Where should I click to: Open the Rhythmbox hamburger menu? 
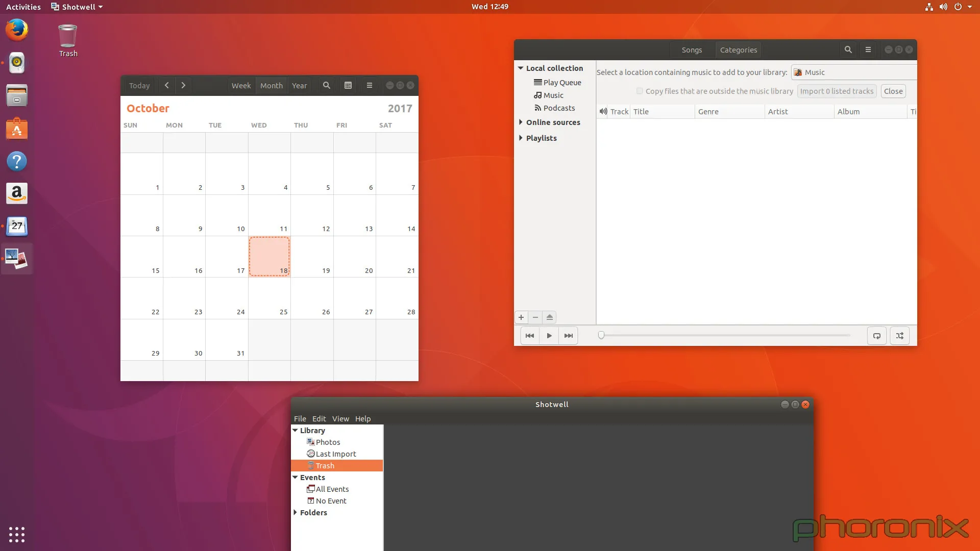click(868, 49)
